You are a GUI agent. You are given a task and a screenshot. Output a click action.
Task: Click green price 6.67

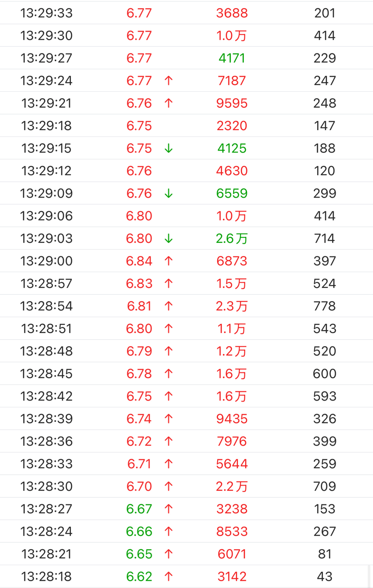(x=139, y=509)
